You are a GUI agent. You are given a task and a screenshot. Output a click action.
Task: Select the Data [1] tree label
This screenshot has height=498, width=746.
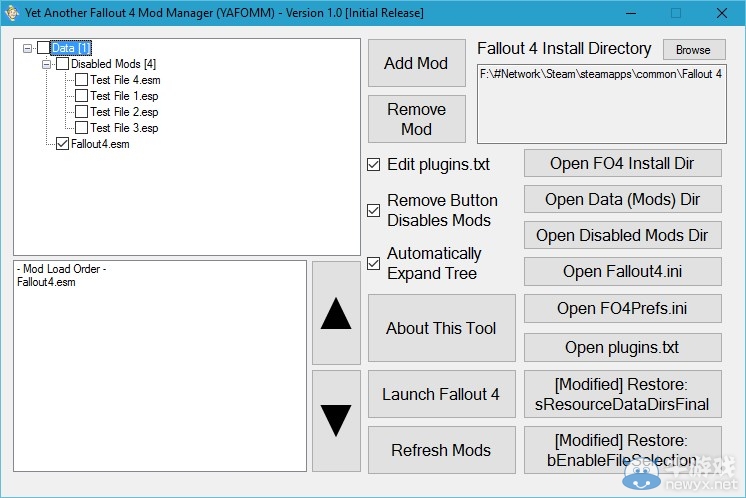coord(70,48)
